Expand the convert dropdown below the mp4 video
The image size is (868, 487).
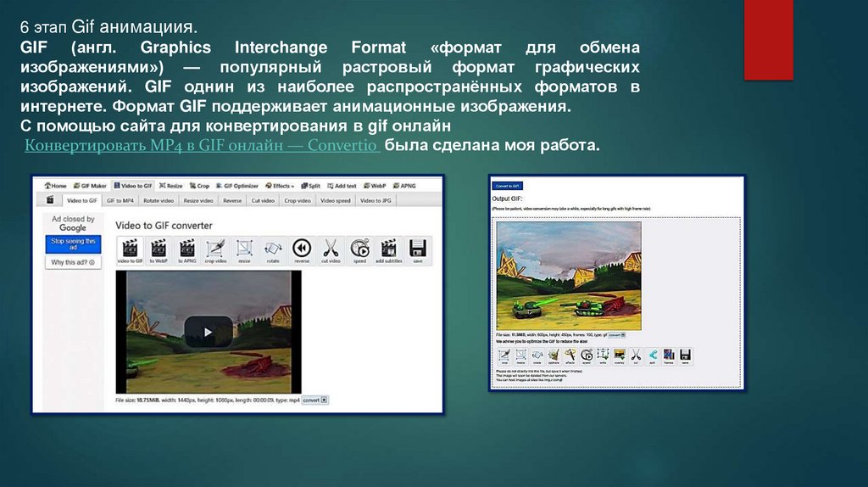point(315,400)
